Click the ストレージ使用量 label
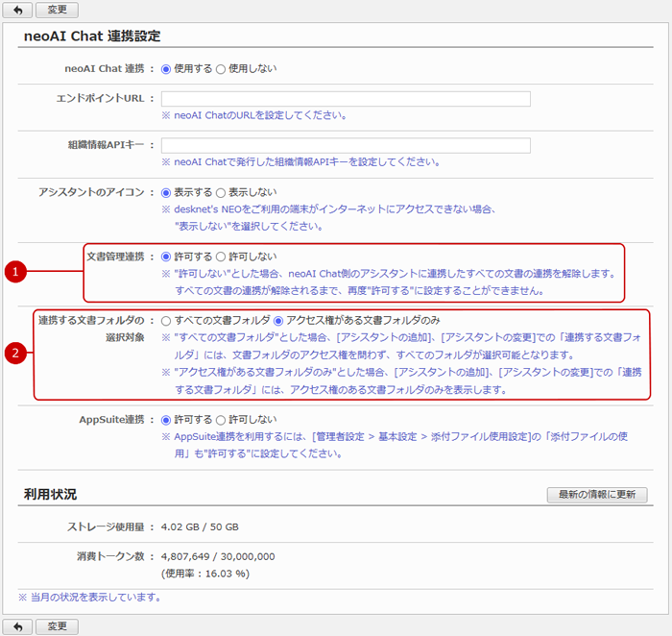The width and height of the screenshot is (672, 636). tap(106, 526)
